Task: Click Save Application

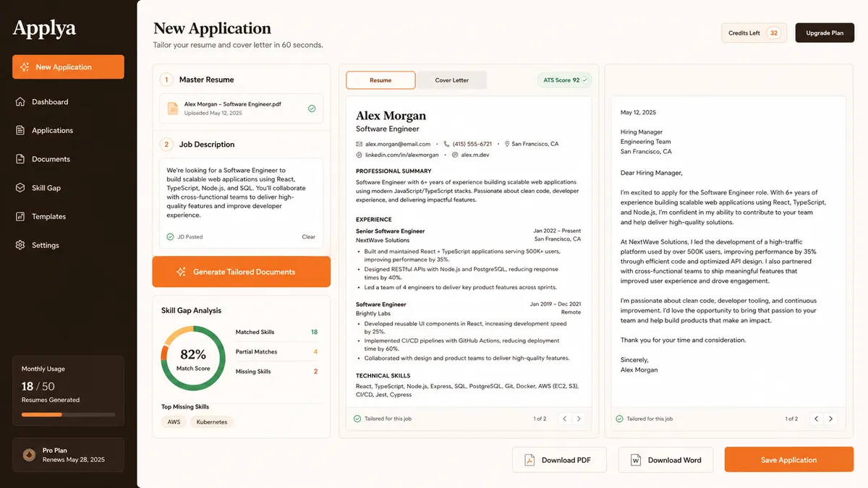Action: tap(789, 460)
